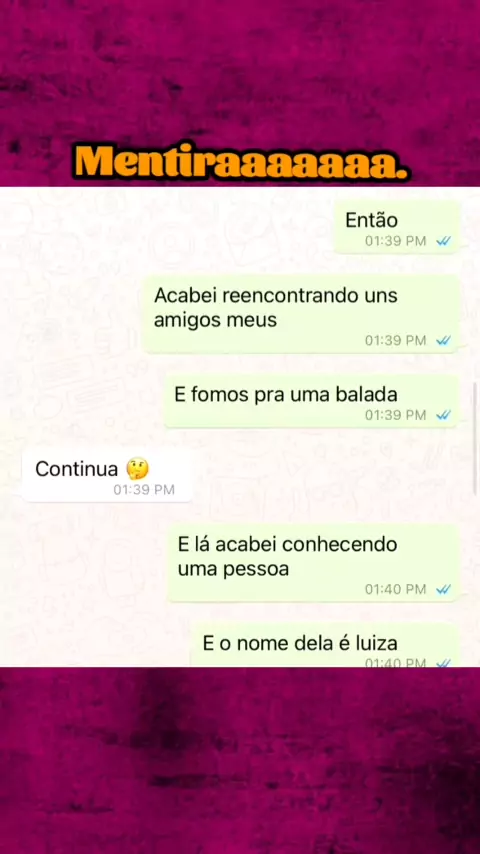The width and height of the screenshot is (480, 854).
Task: Tap the blue ticks on the 'balada' message
Action: (443, 415)
